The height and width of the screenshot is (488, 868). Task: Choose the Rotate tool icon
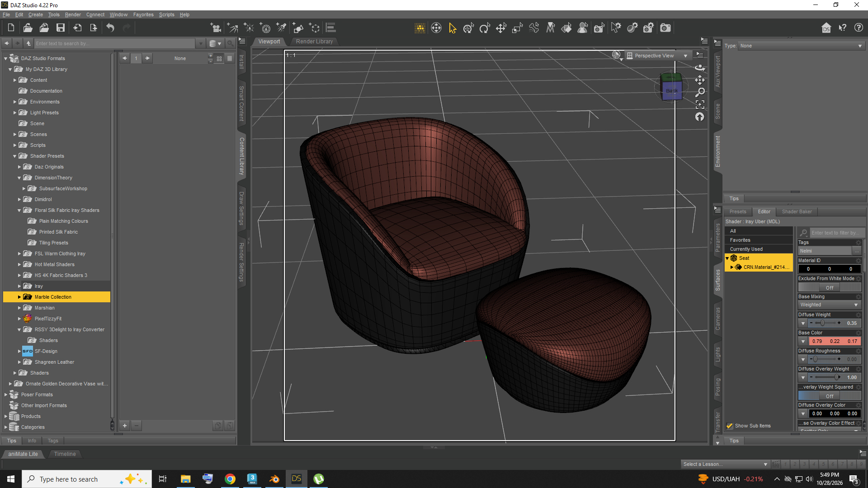485,28
